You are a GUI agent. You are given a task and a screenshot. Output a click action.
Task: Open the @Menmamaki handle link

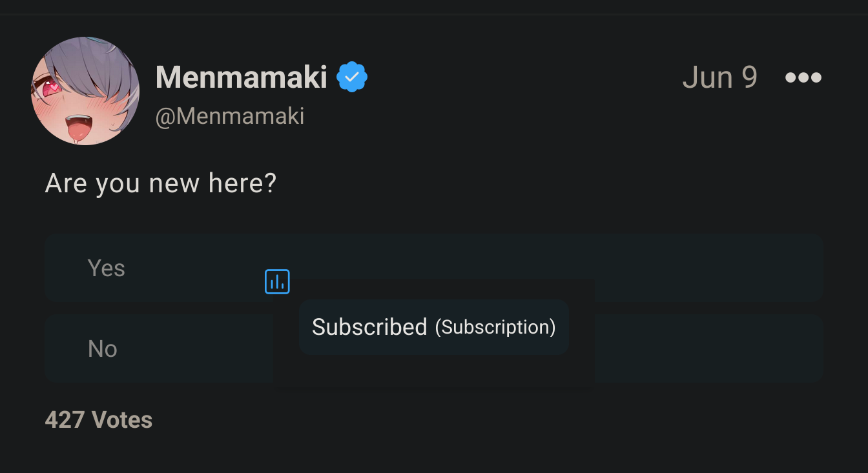(x=230, y=116)
